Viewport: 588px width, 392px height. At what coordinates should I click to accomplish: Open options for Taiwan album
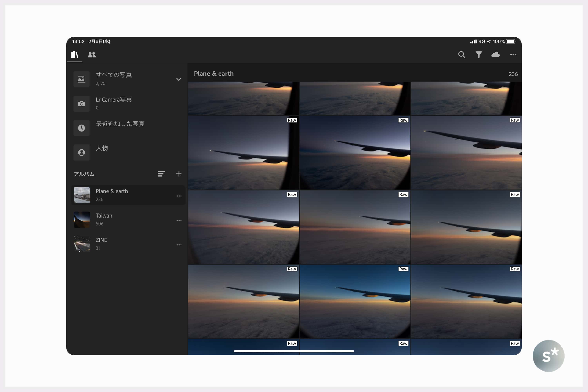click(179, 220)
